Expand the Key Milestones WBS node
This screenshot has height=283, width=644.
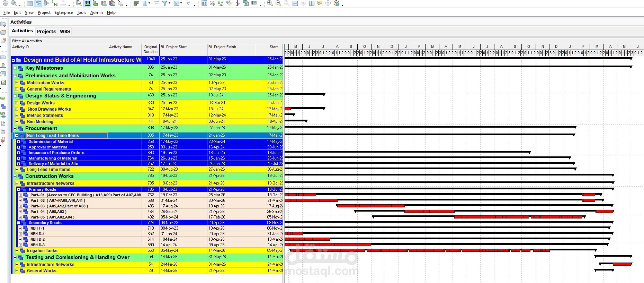(15, 68)
